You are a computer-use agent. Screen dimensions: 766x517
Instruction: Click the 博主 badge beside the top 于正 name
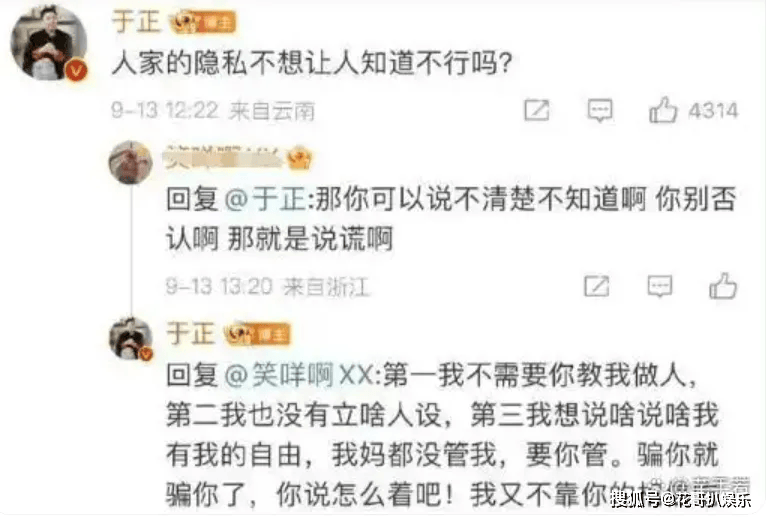point(203,22)
